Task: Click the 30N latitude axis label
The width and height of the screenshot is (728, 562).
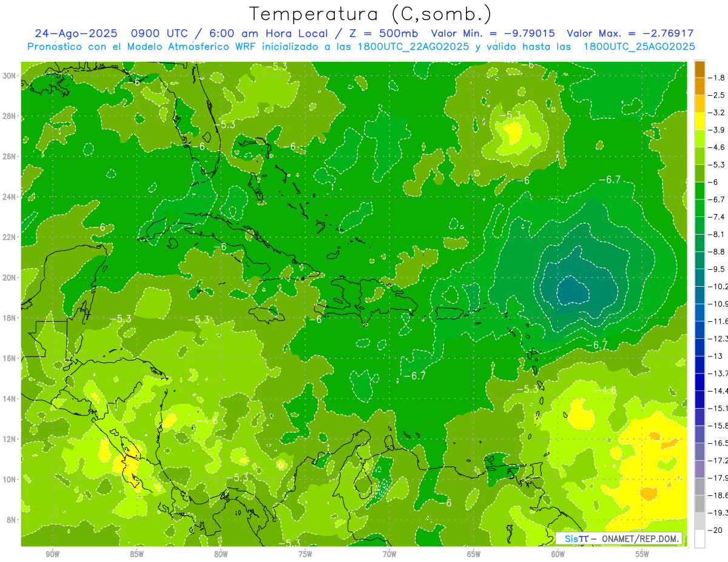Action: (x=10, y=76)
